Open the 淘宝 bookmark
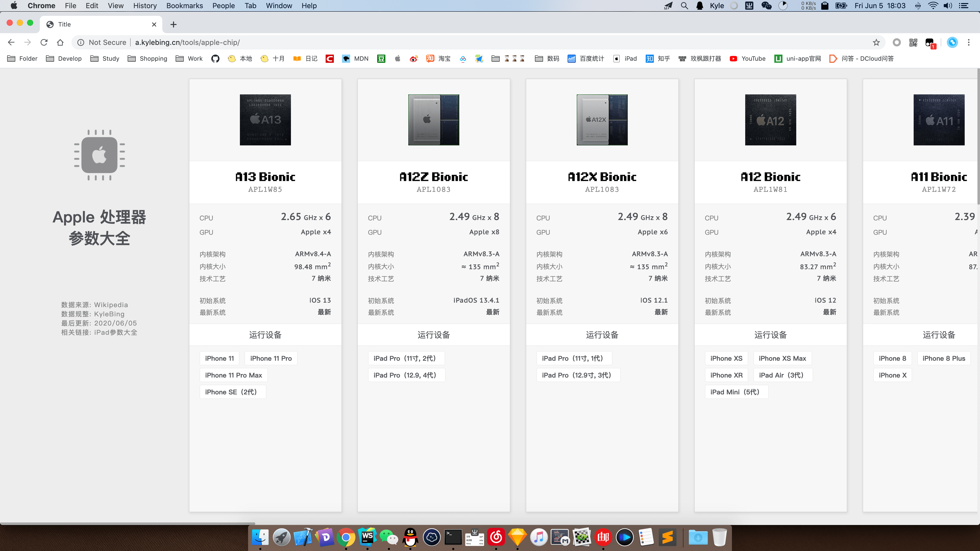Image resolution: width=980 pixels, height=551 pixels. 438,59
